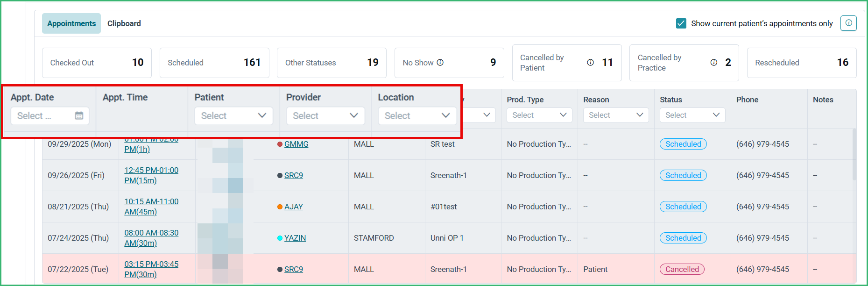The width and height of the screenshot is (868, 286).
Task: Click the orange dot beside AJAY provider
Action: (280, 207)
